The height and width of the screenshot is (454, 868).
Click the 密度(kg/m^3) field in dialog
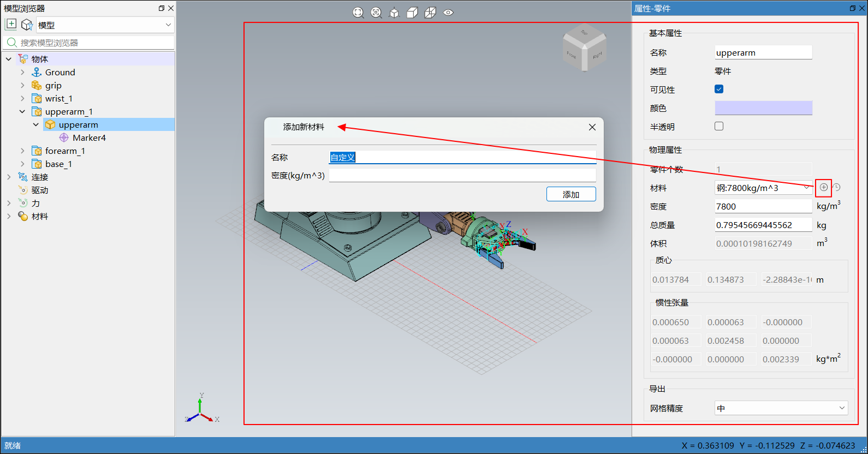click(462, 175)
